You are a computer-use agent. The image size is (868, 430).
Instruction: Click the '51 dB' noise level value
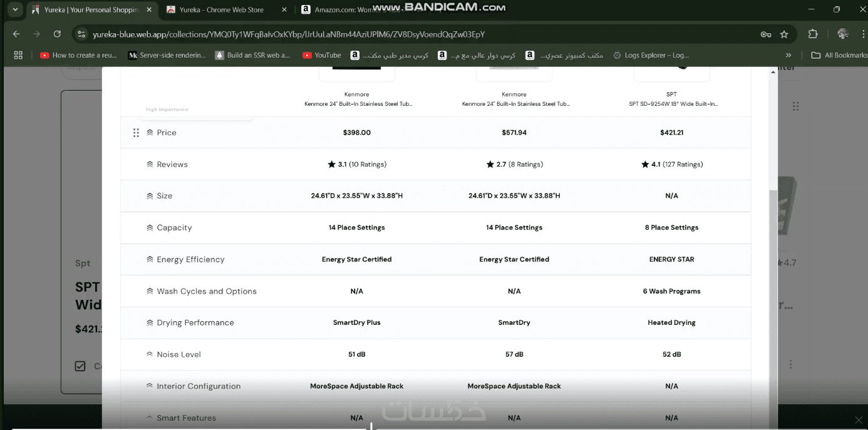357,354
